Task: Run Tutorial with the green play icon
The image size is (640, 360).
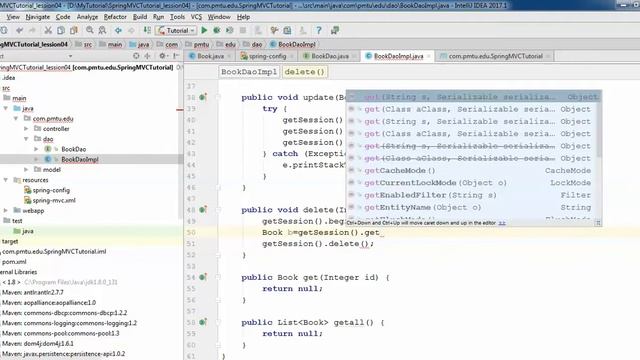Action: pos(204,30)
